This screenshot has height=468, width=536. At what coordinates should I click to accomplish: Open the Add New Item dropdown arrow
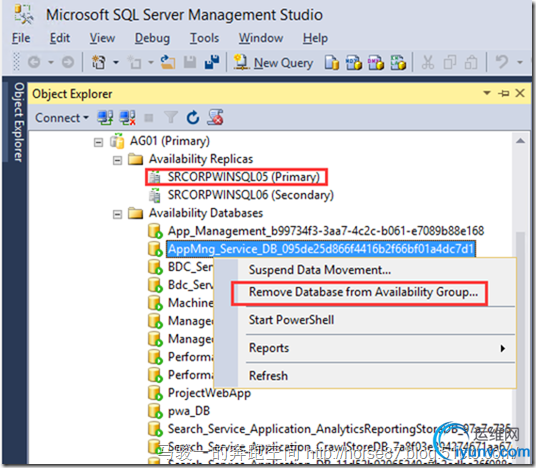tap(151, 62)
